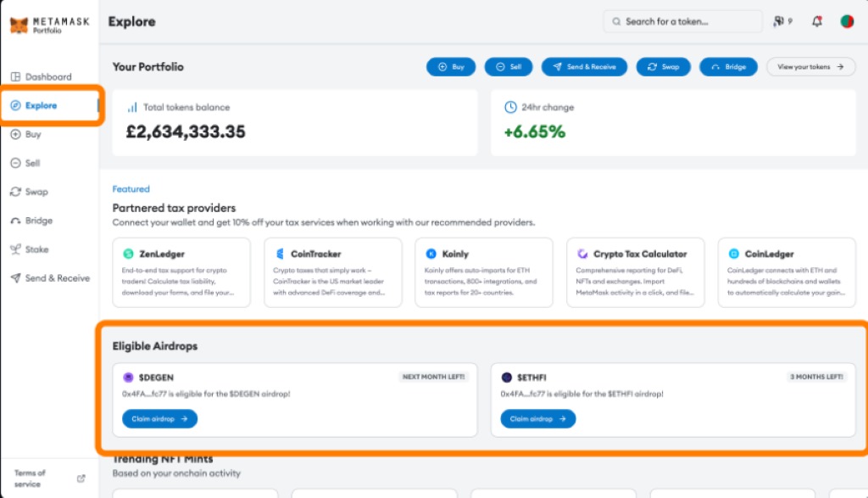868x498 pixels.
Task: Click the Swap arrows icon in the sidebar
Action: tap(15, 192)
